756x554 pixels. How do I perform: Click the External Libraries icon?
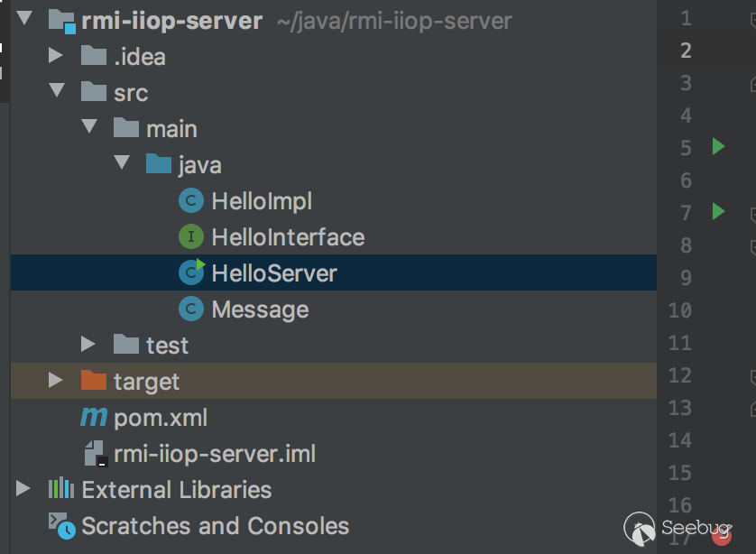pos(60,490)
